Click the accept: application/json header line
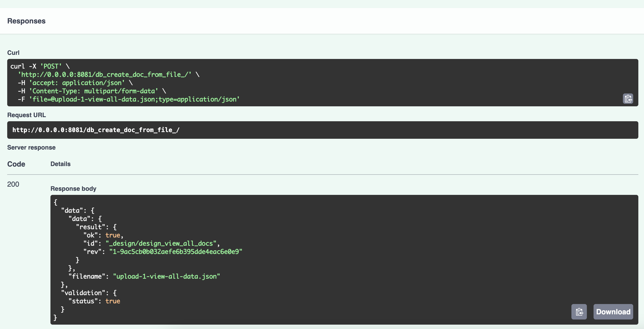The width and height of the screenshot is (644, 329). tap(77, 83)
